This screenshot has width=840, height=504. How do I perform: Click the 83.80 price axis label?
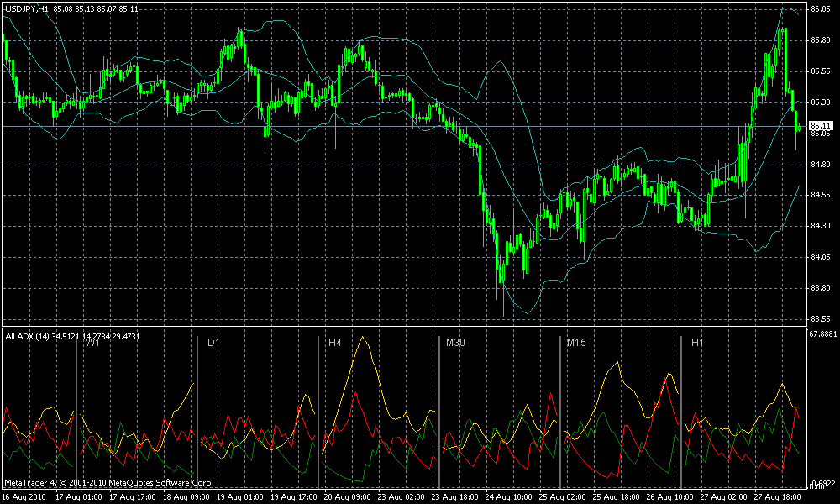(x=821, y=288)
